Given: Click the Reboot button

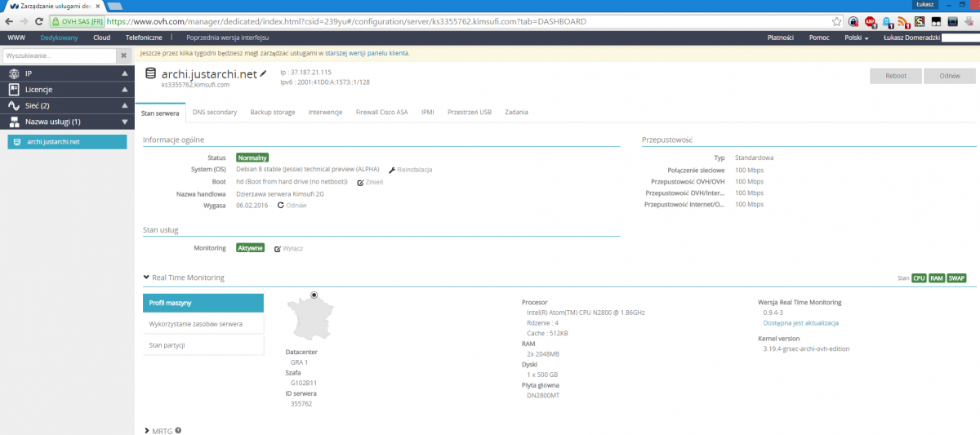Looking at the screenshot, I should click(x=896, y=76).
